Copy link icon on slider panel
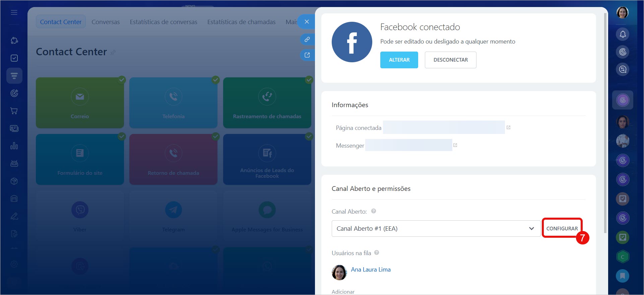The height and width of the screenshot is (295, 644). click(x=307, y=40)
